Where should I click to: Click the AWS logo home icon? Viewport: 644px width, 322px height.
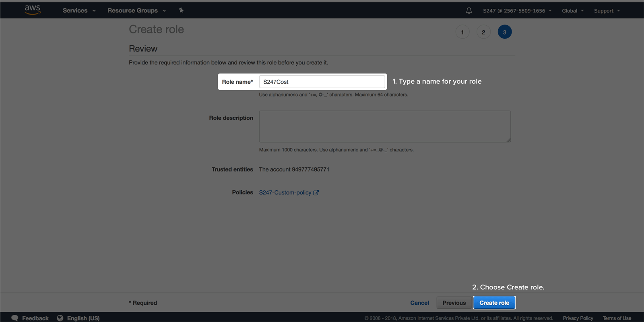[32, 10]
